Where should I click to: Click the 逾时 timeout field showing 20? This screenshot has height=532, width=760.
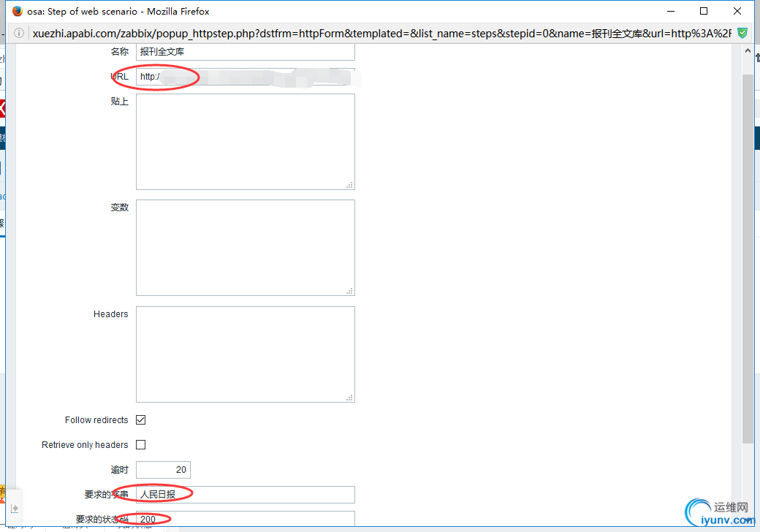[x=164, y=469]
